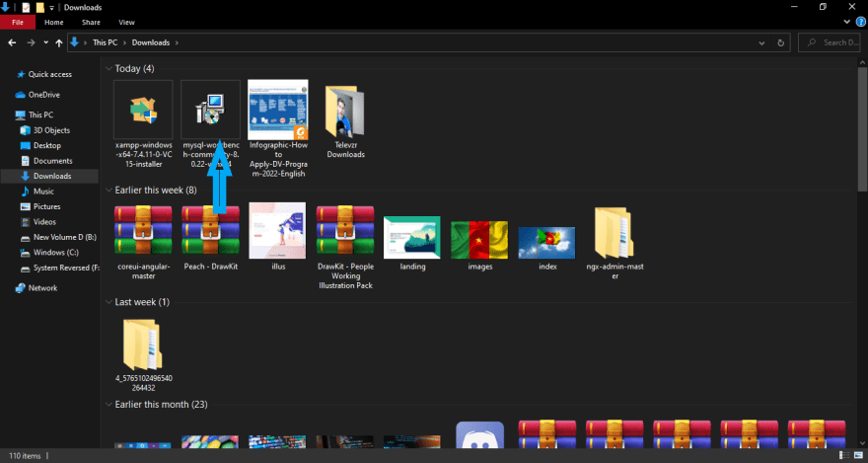This screenshot has width=868, height=463.
Task: Open Explorer help
Action: (860, 22)
